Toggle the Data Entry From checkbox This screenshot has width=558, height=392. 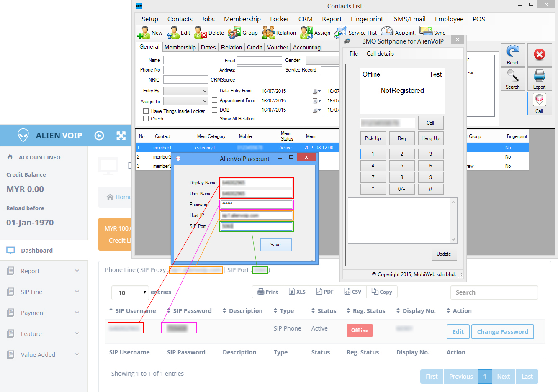click(215, 91)
